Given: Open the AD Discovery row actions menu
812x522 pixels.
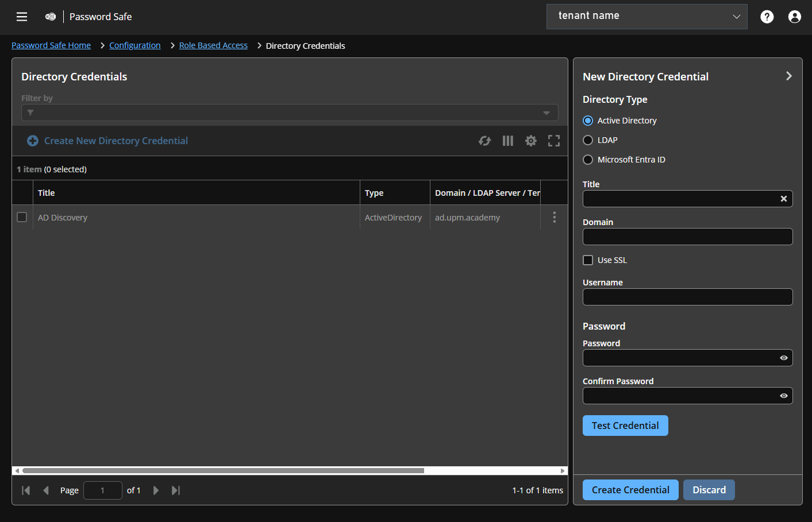Looking at the screenshot, I should pos(554,217).
